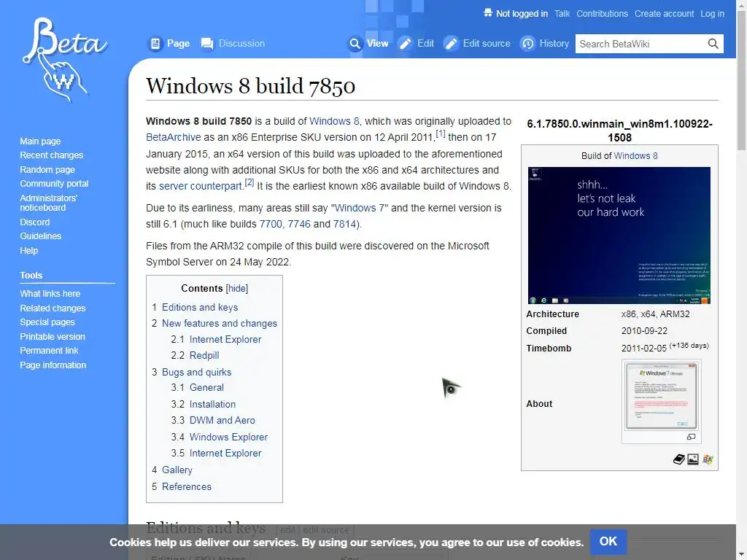Jump to Editions and keys section
747x560 pixels.
tap(200, 307)
